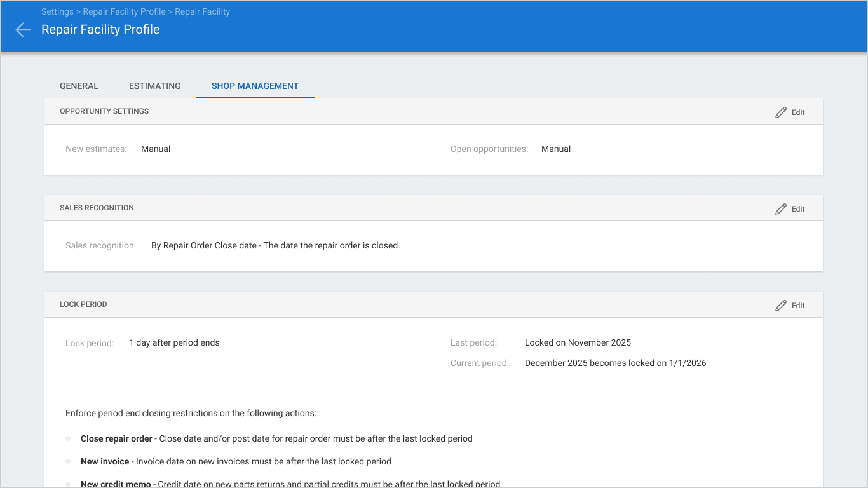
Task: Click 'By Repair Order Close date' value
Action: tap(275, 245)
